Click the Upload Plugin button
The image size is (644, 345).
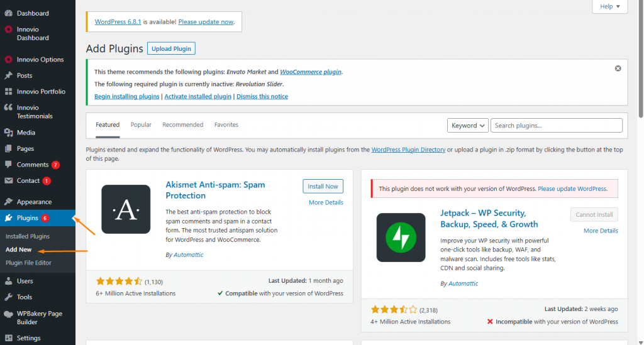[172, 48]
